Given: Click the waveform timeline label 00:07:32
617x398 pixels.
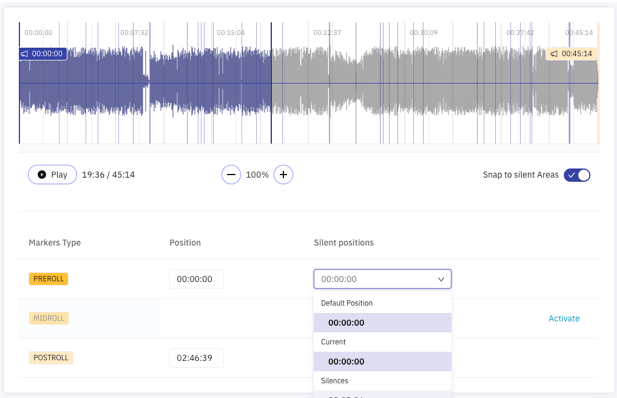Looking at the screenshot, I should pyautogui.click(x=134, y=33).
